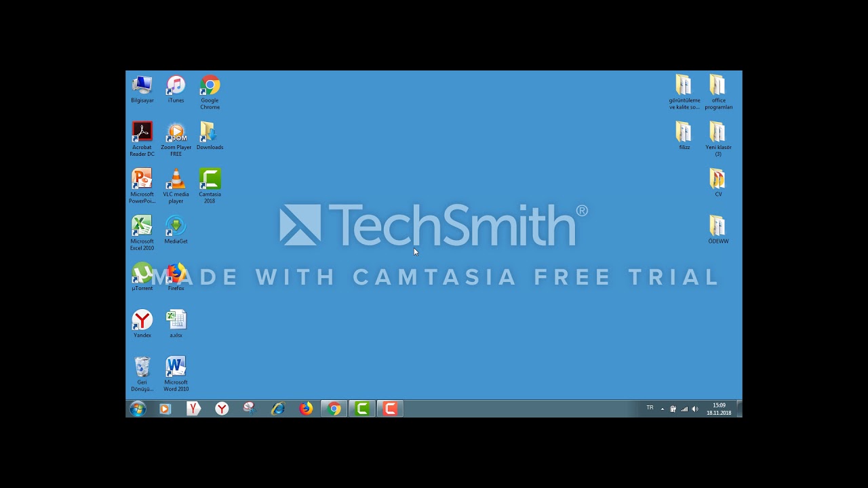
Task: Click the µTorrent desktop icon
Action: point(142,277)
